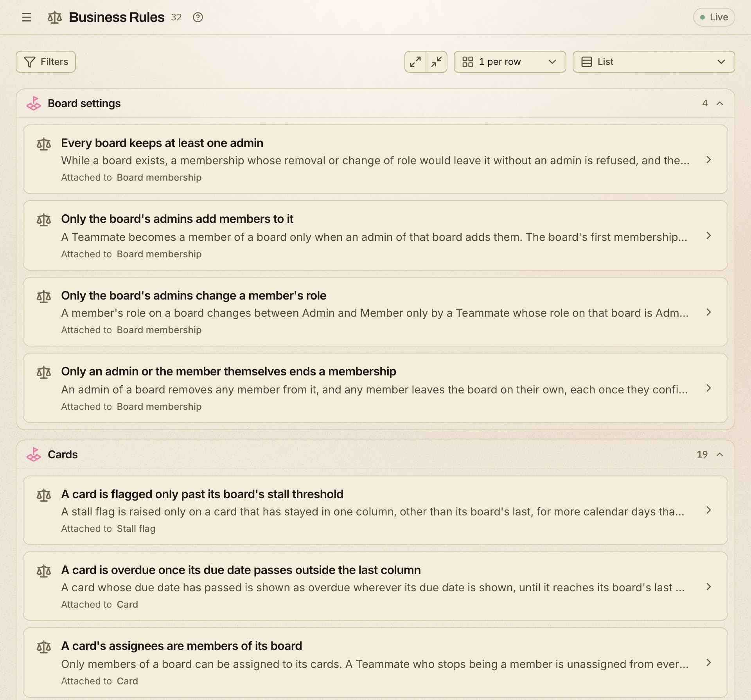751x700 pixels.
Task: Open the List view dropdown
Action: (x=654, y=62)
